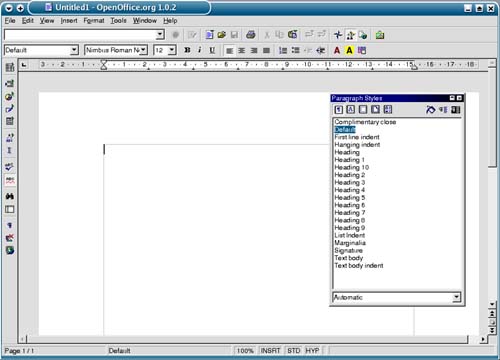The image size is (500, 360).
Task: Select Fill Format Mode paint bucket icon
Action: (x=430, y=110)
